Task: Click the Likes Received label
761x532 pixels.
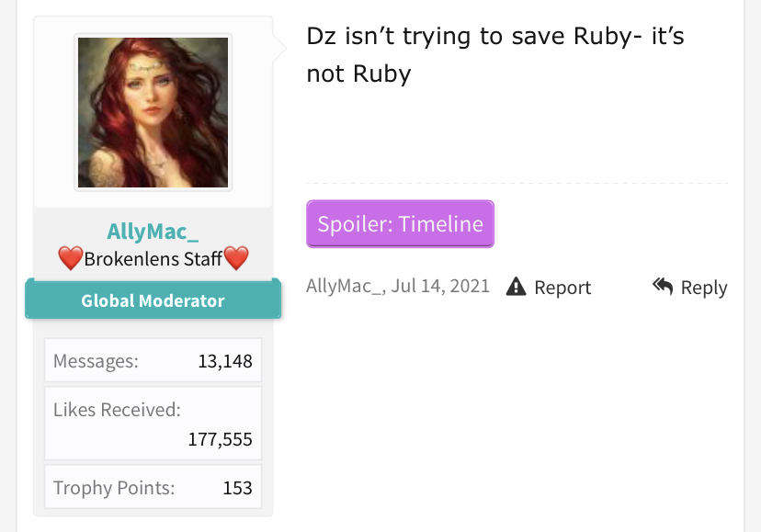Action: pos(117,410)
